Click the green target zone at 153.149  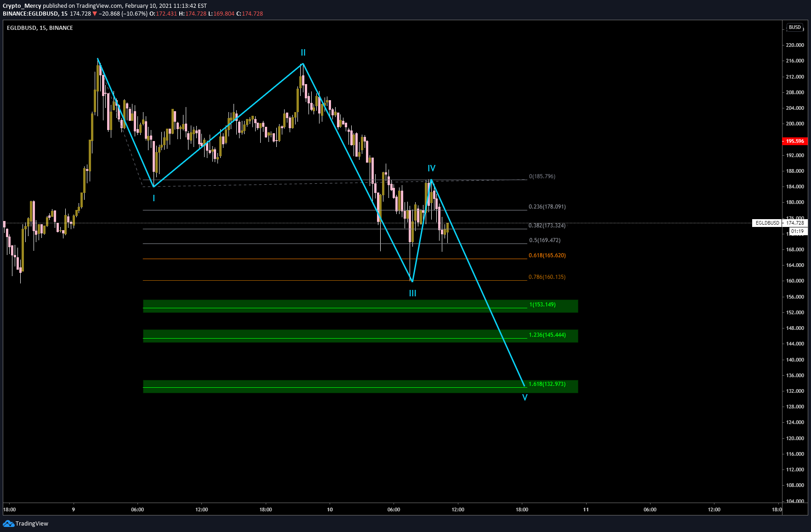point(360,306)
